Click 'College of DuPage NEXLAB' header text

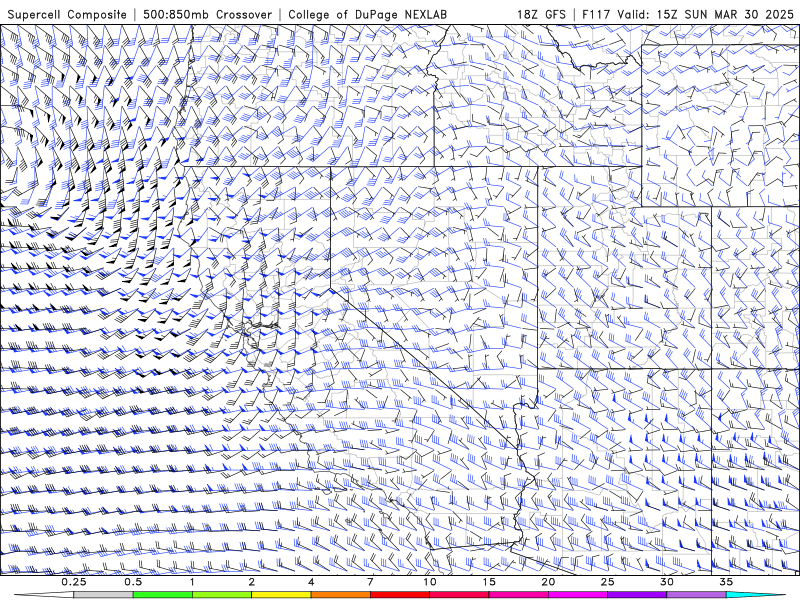click(367, 15)
